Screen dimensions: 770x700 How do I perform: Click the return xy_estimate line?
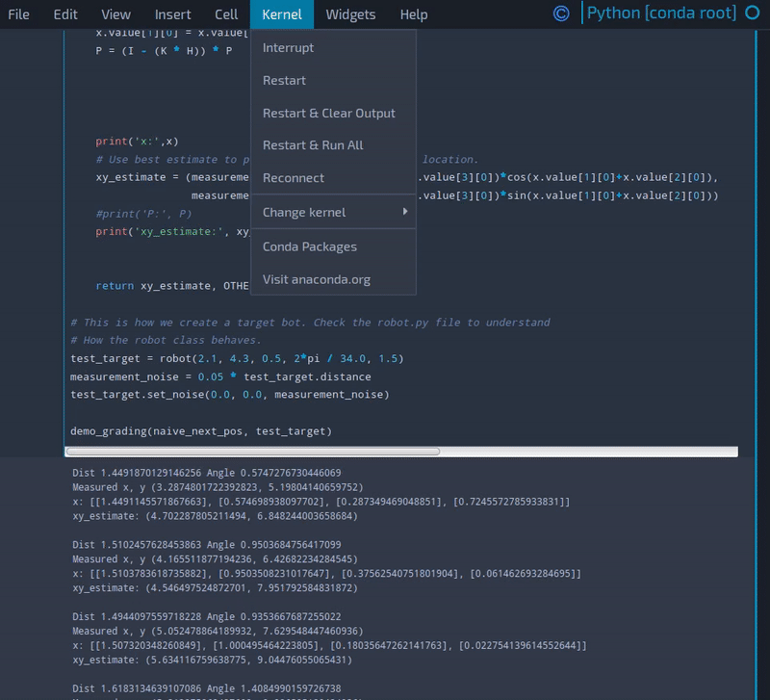(172, 286)
